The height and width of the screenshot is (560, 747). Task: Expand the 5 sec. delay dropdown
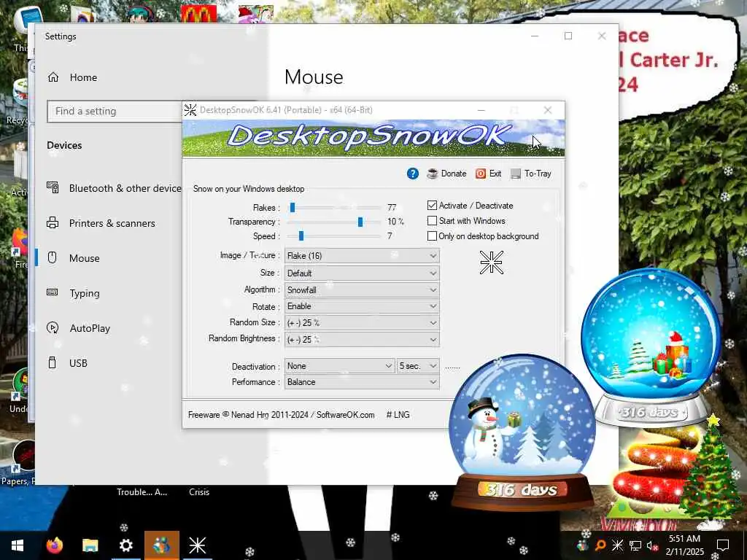pos(418,366)
